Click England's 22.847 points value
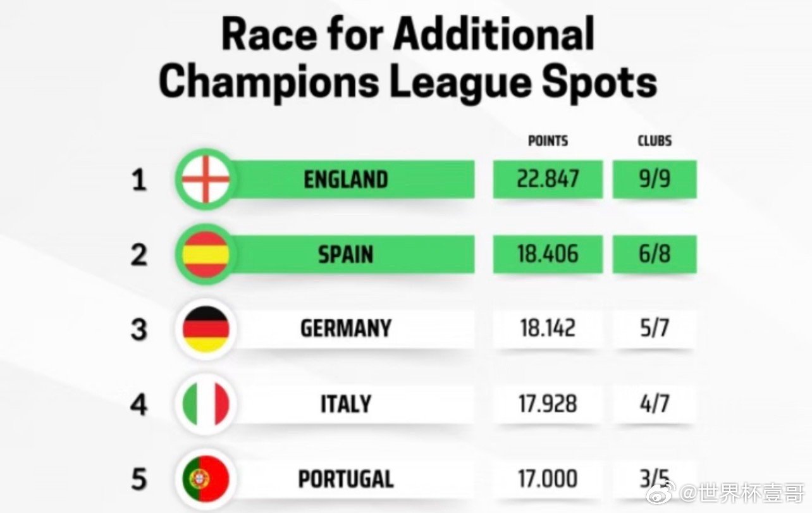 point(548,180)
